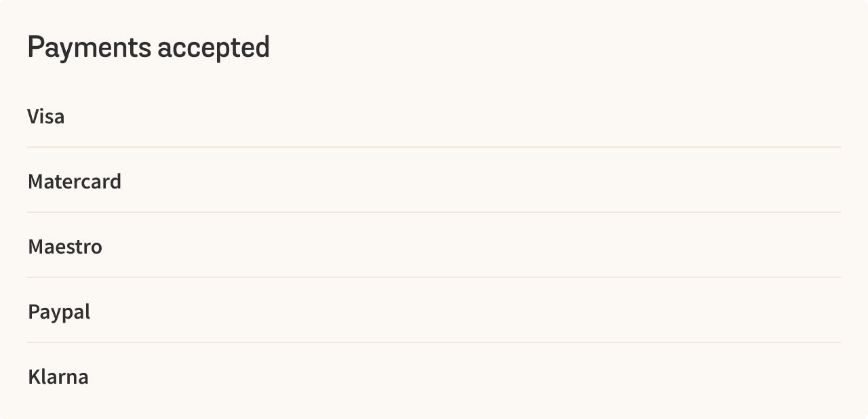Click the divider line below Visa
The height and width of the screenshot is (419, 868).
[x=434, y=147]
